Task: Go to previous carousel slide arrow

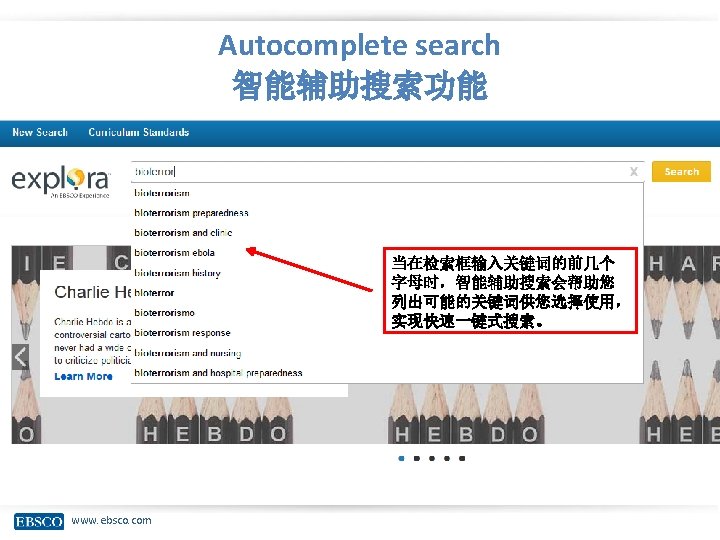Action: pos(20,357)
